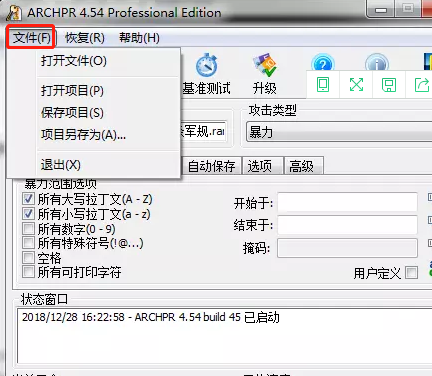Check the 空格 checkbox
Image resolution: width=432 pixels, height=376 pixels.
[28, 258]
